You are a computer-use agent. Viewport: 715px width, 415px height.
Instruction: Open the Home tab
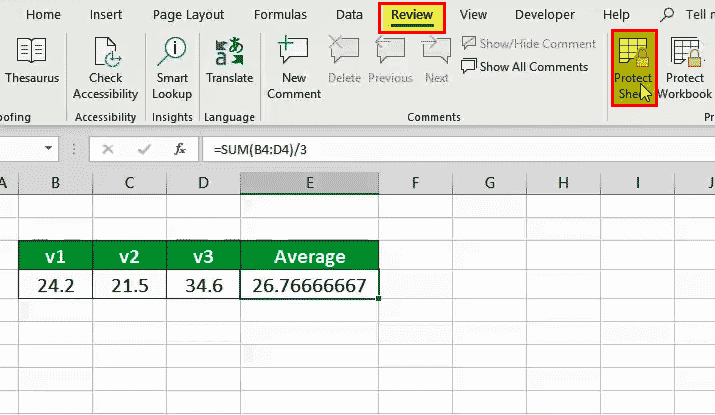click(43, 15)
